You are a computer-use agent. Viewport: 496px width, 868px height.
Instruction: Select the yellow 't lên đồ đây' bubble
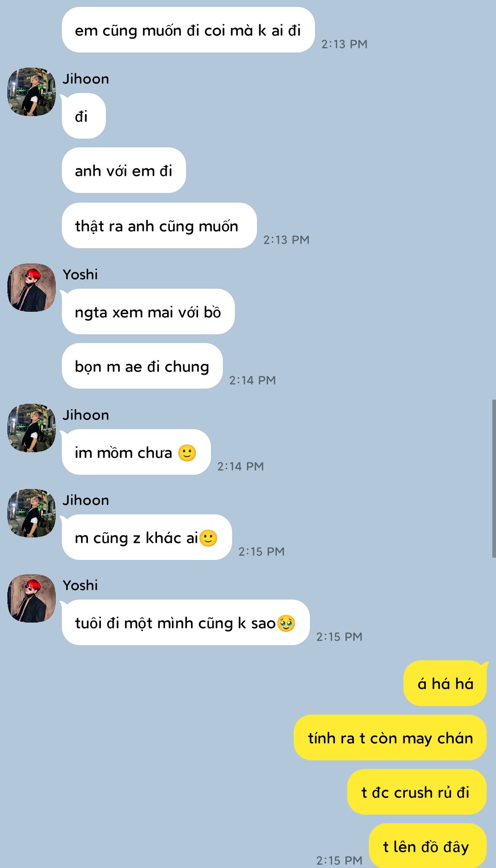pyautogui.click(x=428, y=846)
